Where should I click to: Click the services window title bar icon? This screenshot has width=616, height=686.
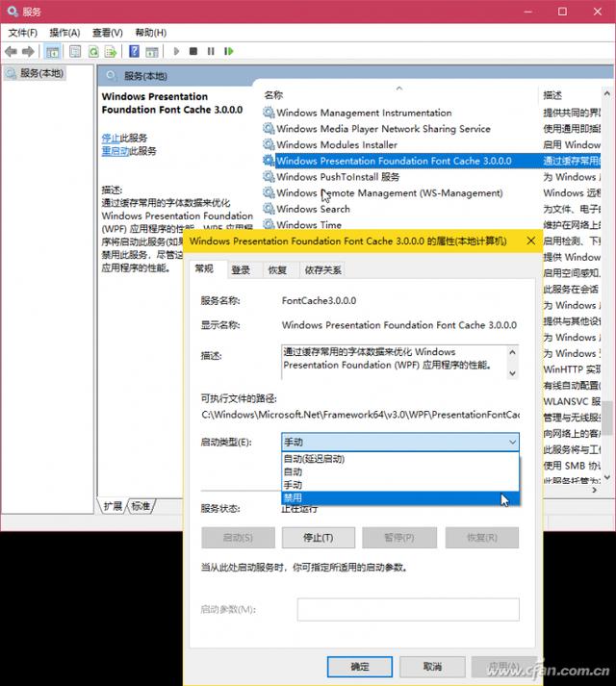click(x=13, y=12)
